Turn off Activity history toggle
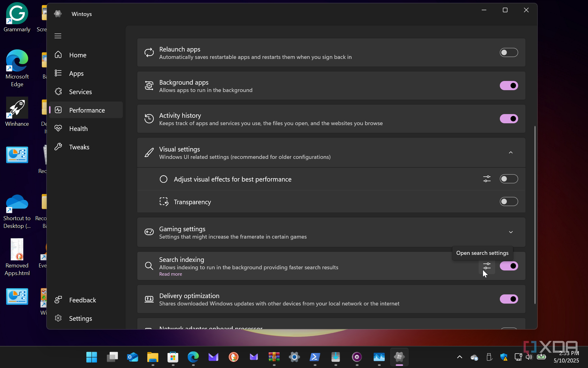The width and height of the screenshot is (588, 368). [509, 119]
